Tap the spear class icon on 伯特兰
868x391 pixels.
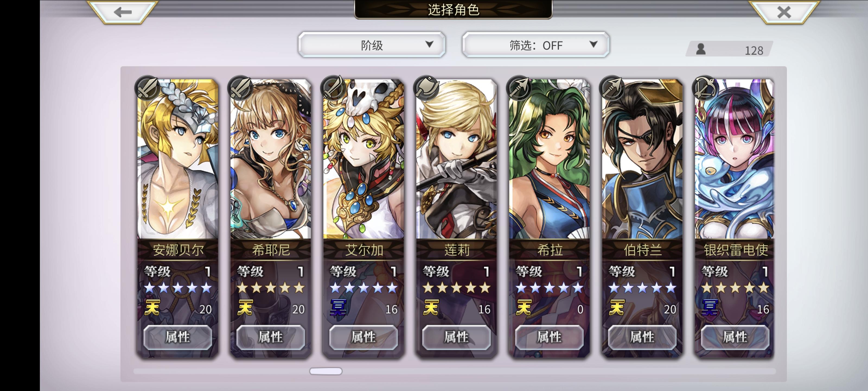(612, 88)
